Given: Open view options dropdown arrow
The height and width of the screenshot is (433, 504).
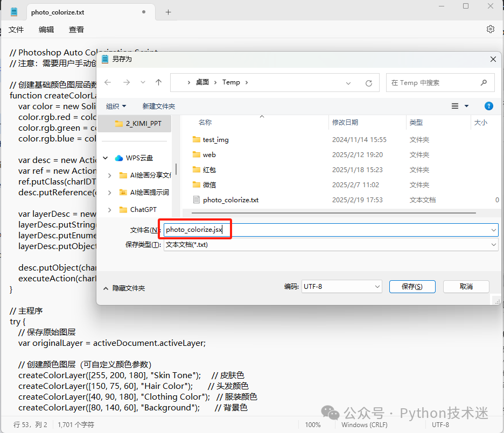Looking at the screenshot, I should click(466, 106).
